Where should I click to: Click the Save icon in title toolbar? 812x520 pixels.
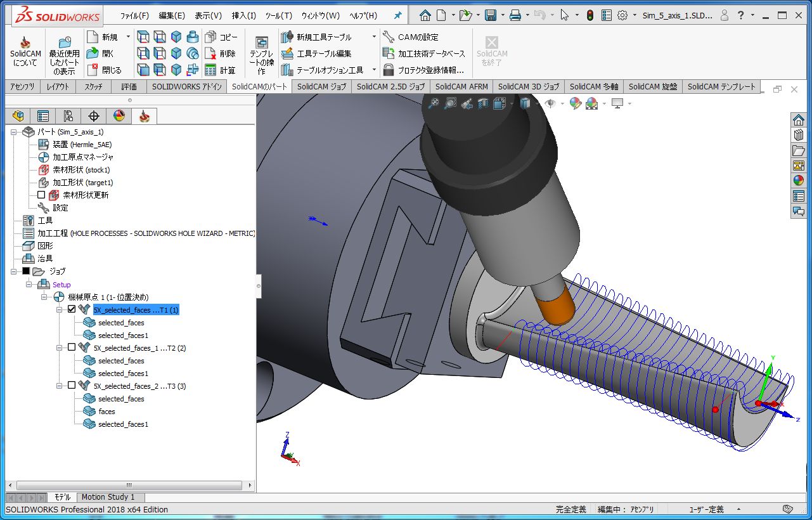(491, 15)
